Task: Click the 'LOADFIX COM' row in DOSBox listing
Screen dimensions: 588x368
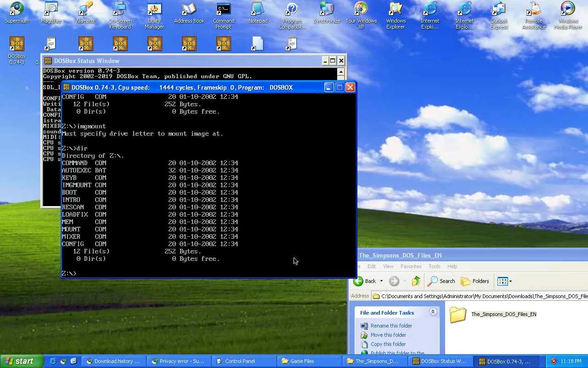Action: click(x=150, y=214)
